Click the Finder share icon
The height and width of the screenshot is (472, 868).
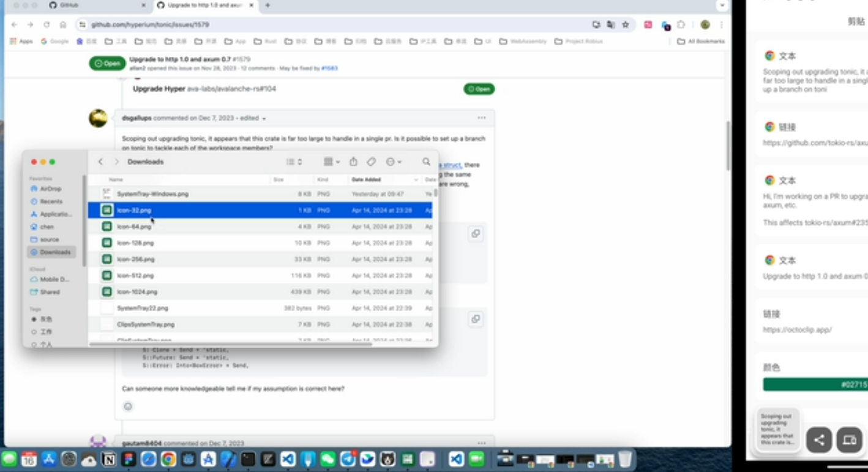click(353, 162)
